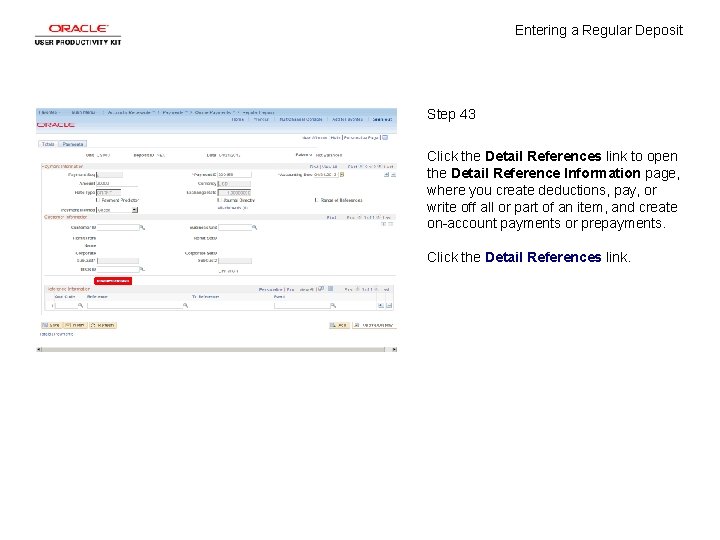
Task: Add a row in Reference Information grid
Action: [381, 305]
